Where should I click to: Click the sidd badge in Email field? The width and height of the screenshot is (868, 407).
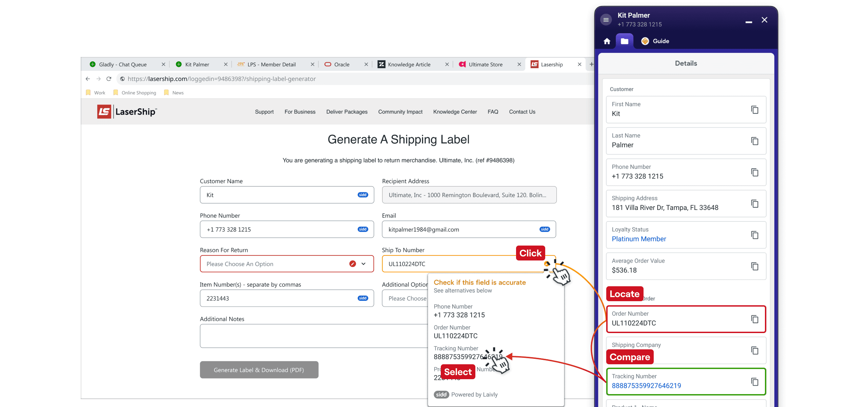point(545,229)
